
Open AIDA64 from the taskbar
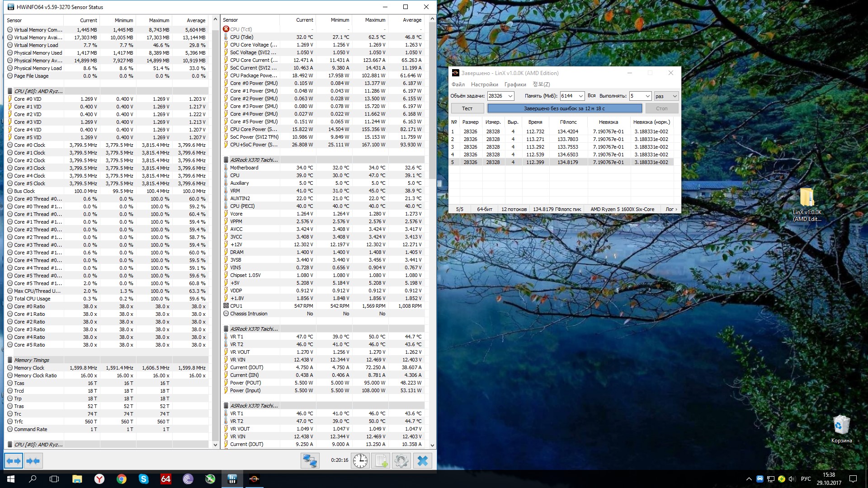pos(166,479)
